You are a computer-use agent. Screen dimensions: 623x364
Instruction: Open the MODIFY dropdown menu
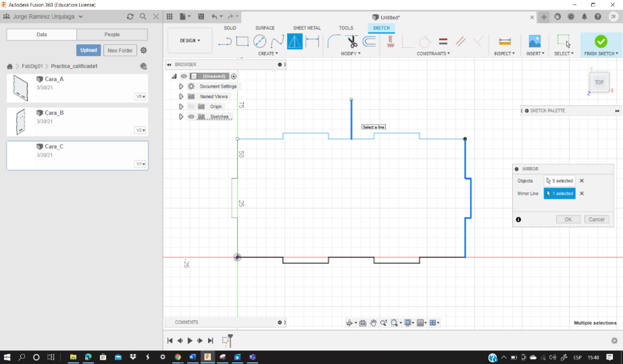coord(351,53)
